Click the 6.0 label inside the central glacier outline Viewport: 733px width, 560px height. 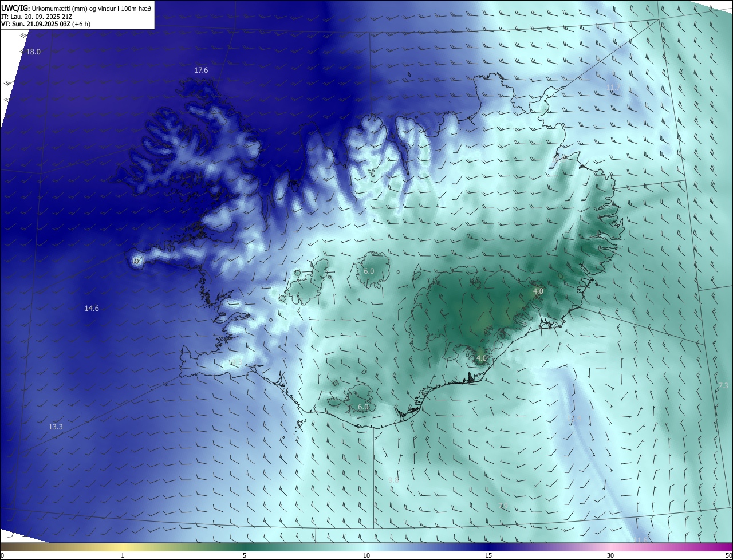[x=369, y=271]
